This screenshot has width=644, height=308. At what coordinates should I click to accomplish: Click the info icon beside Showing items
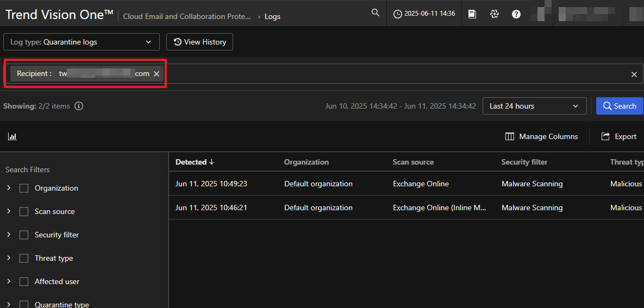[79, 106]
